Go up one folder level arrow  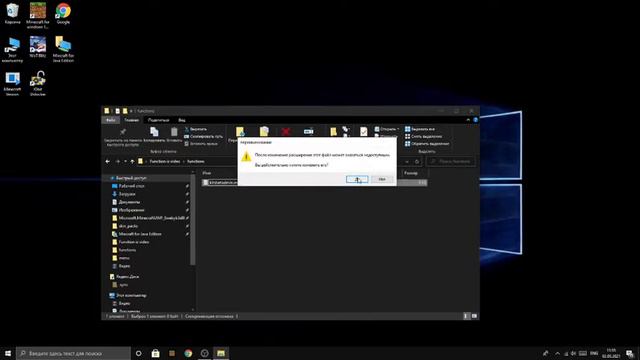pyautogui.click(x=132, y=162)
